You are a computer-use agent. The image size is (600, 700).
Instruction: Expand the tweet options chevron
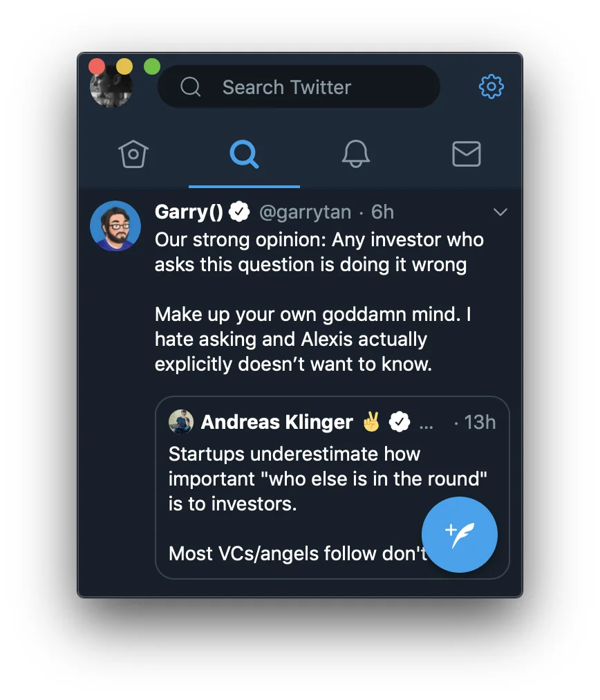click(x=500, y=212)
